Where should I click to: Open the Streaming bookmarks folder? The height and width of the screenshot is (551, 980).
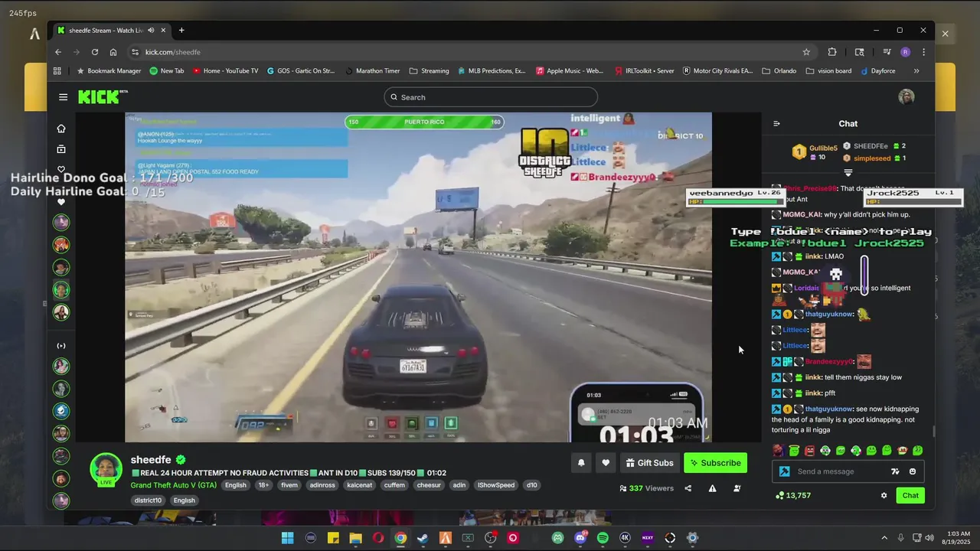pyautogui.click(x=430, y=71)
